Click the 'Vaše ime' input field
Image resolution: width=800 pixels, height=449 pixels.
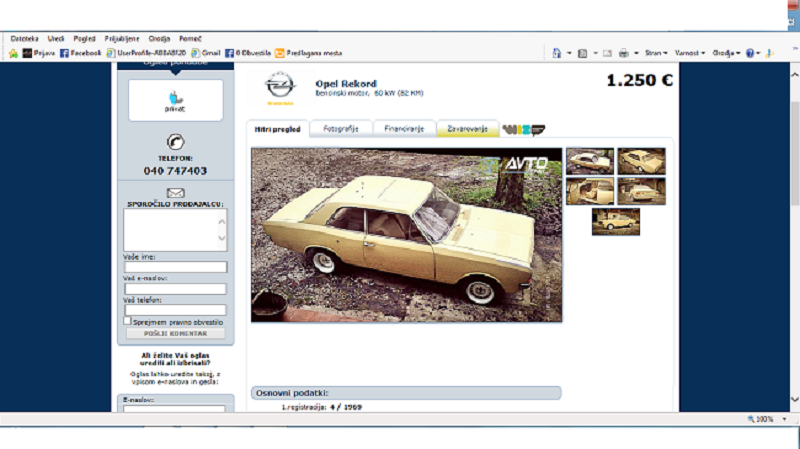pos(175,267)
